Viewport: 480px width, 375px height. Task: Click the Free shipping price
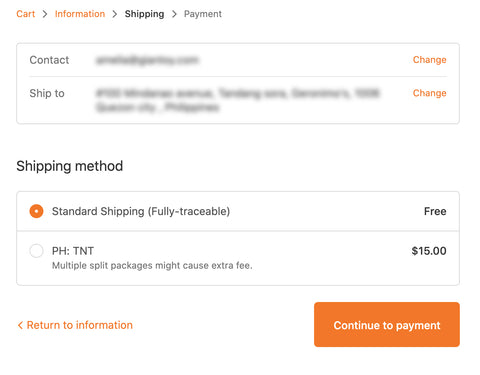(435, 211)
